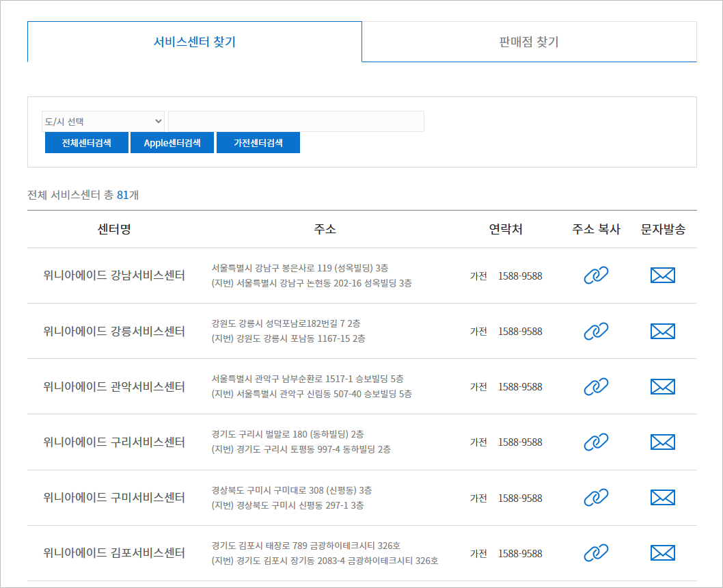This screenshot has width=723, height=588.
Task: Select the 서비스센터 찾기 tab
Action: click(195, 42)
